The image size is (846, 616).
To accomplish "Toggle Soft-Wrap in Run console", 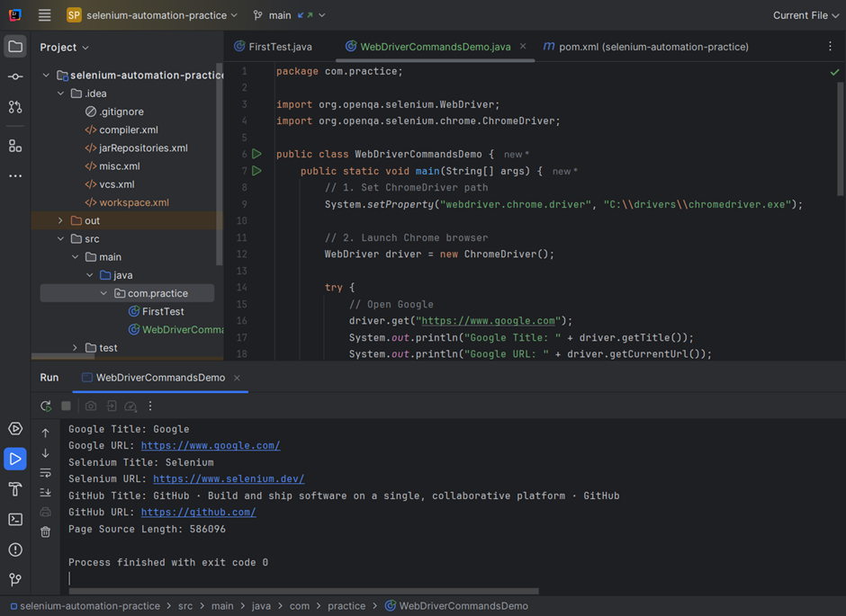I will click(45, 473).
